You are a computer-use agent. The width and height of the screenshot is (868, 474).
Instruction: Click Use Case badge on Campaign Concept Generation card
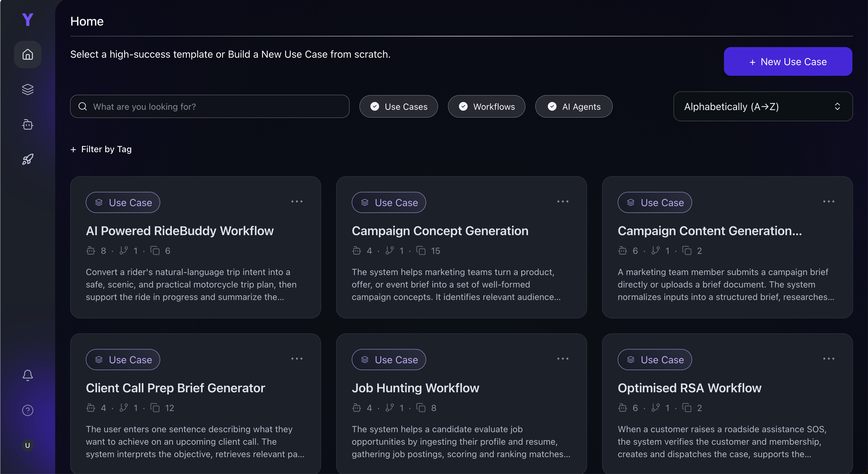[388, 202]
